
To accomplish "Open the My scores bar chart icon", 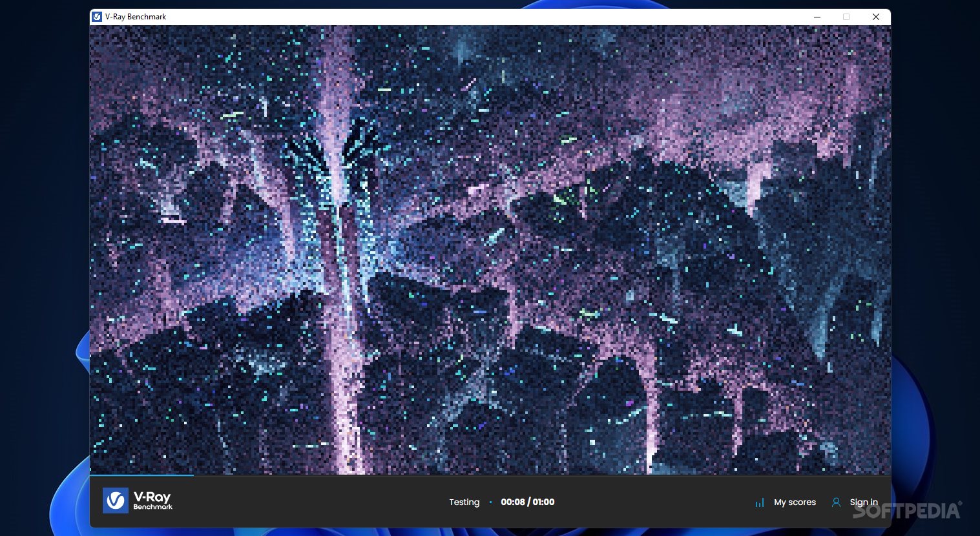I will point(760,502).
